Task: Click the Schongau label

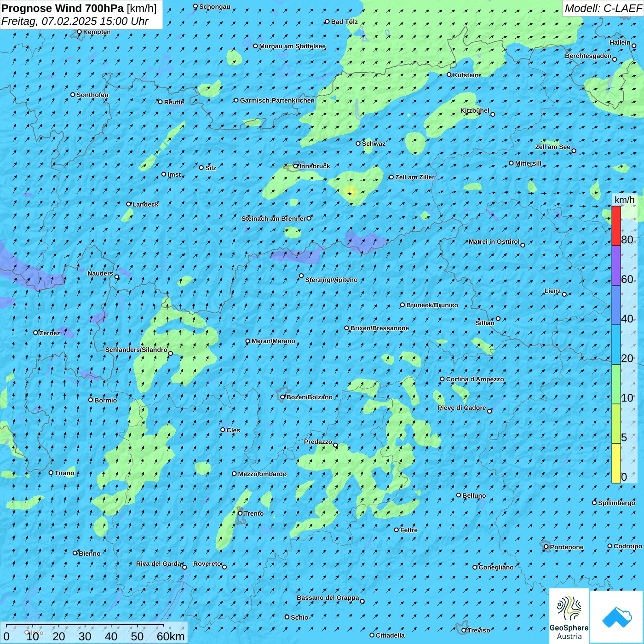Action: pos(215,6)
